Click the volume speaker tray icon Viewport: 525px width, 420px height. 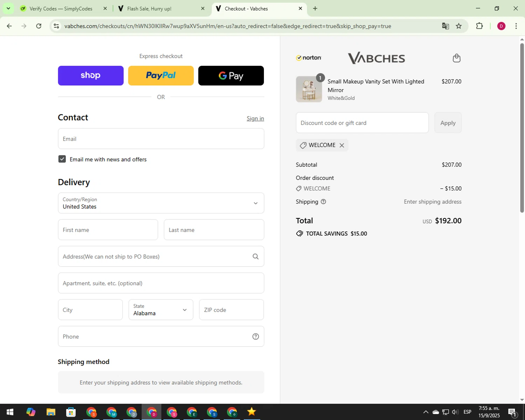455,412
